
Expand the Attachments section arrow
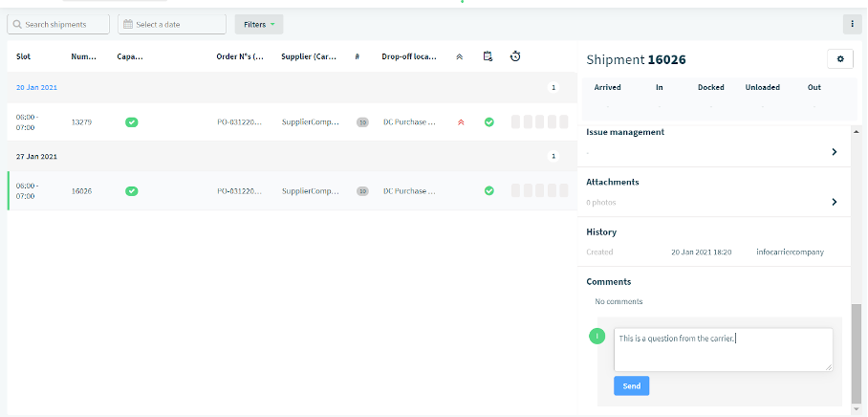[835, 202]
